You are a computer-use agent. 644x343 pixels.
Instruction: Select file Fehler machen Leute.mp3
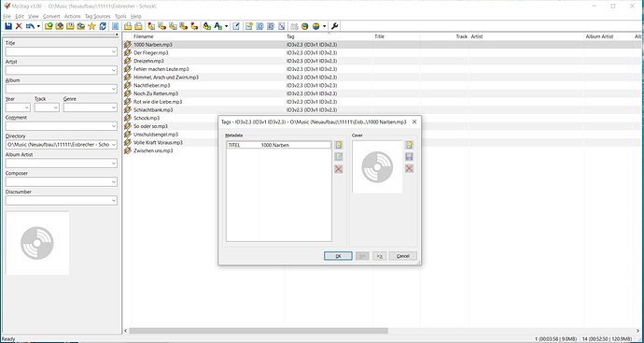click(x=161, y=69)
